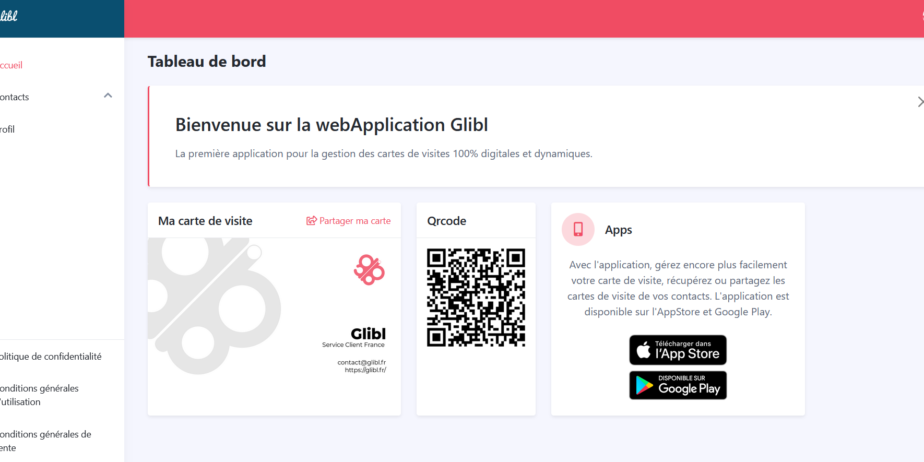The image size is (924, 462).
Task: Open Conditions générales d'utilisation link
Action: [x=39, y=395]
